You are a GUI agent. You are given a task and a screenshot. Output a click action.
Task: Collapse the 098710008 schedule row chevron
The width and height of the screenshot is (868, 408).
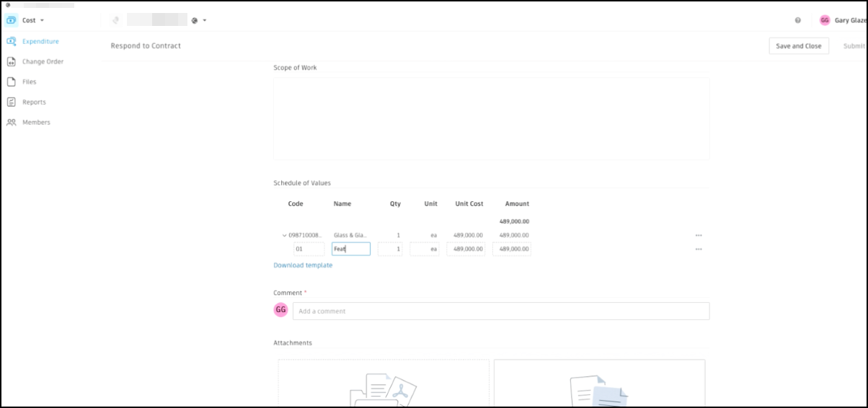pyautogui.click(x=284, y=235)
